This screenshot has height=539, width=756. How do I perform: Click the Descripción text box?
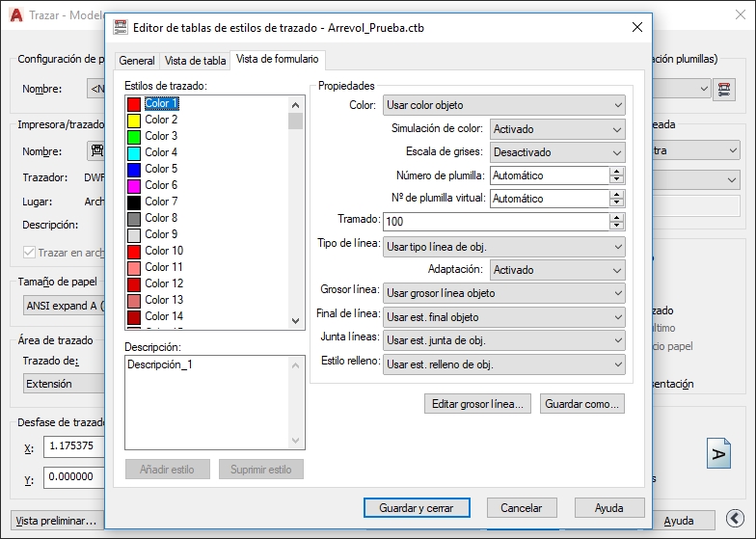[214, 403]
